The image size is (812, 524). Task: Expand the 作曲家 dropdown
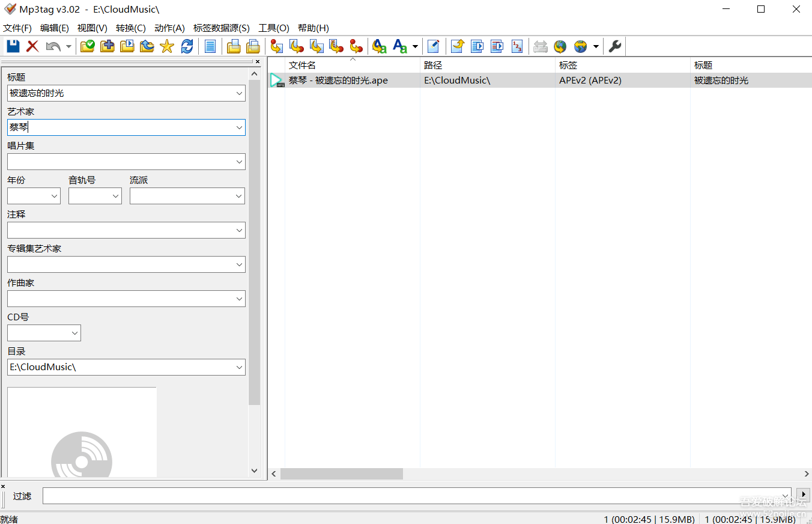[239, 299]
